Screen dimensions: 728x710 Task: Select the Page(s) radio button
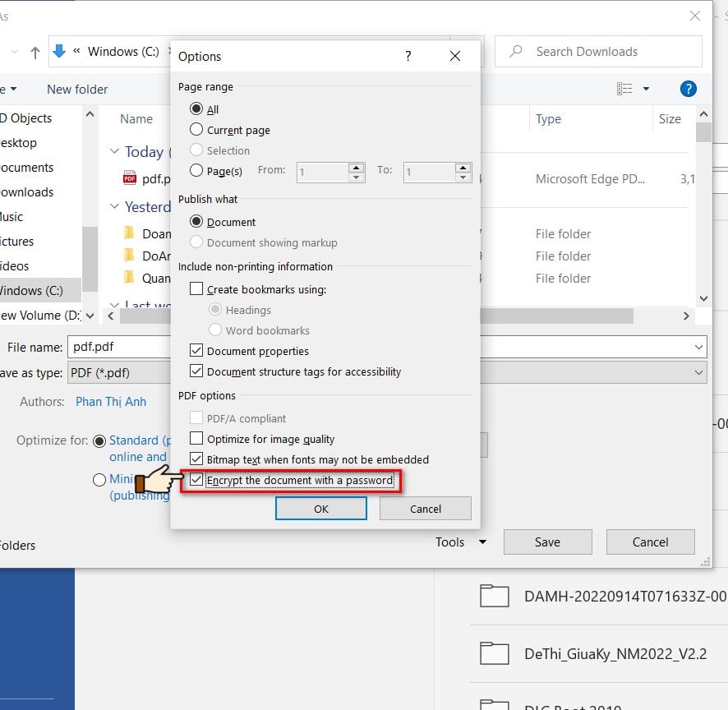click(196, 170)
